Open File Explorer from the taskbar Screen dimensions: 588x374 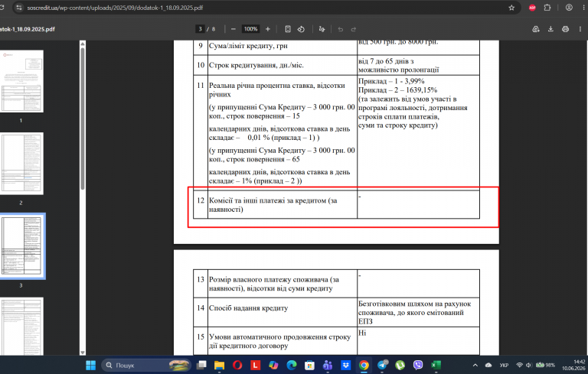point(219,365)
